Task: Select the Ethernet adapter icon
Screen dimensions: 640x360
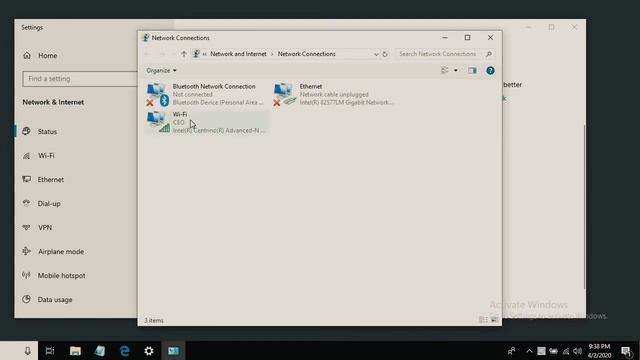Action: pos(284,94)
